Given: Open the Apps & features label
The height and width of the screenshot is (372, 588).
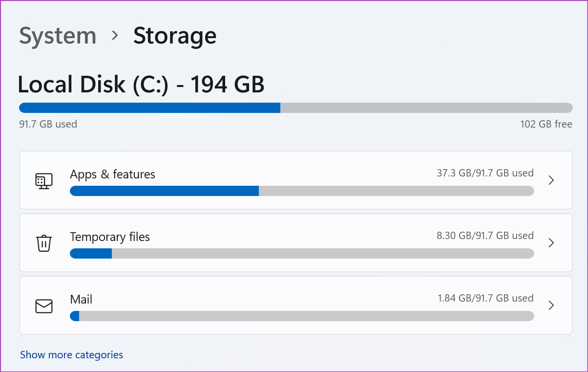Looking at the screenshot, I should pyautogui.click(x=112, y=175).
